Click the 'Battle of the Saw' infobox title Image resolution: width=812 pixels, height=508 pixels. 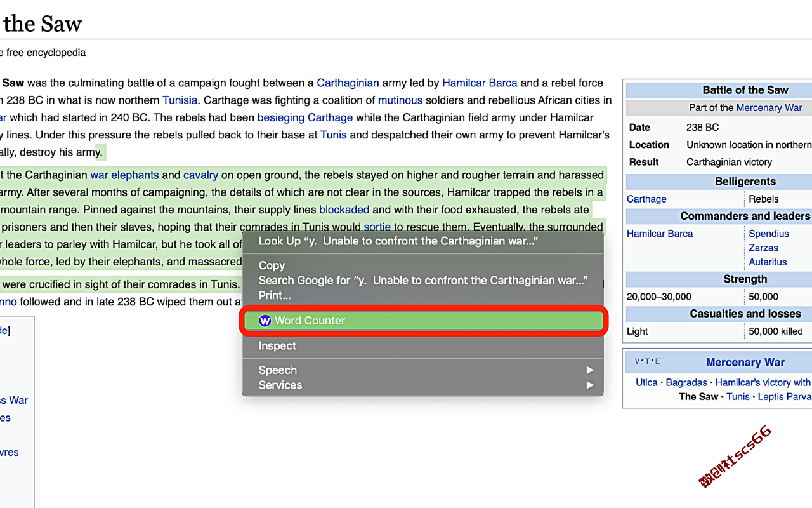pos(745,90)
